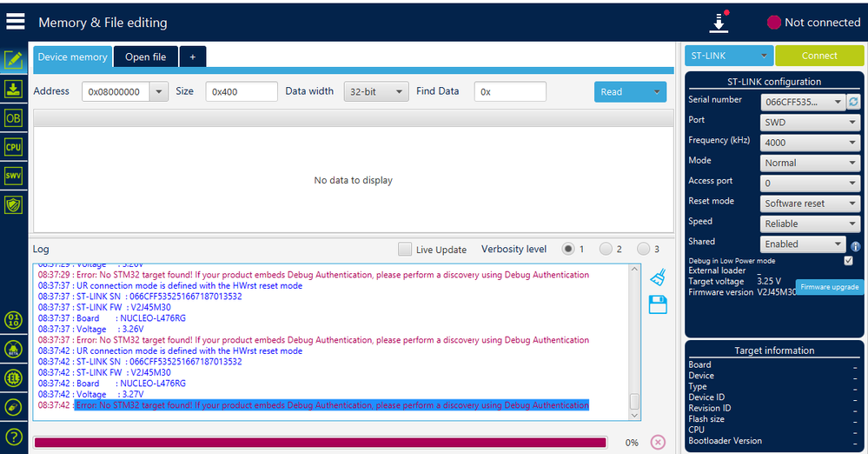Open the beta bug-shaped sidebar icon
The image size is (868, 454).
click(13, 350)
